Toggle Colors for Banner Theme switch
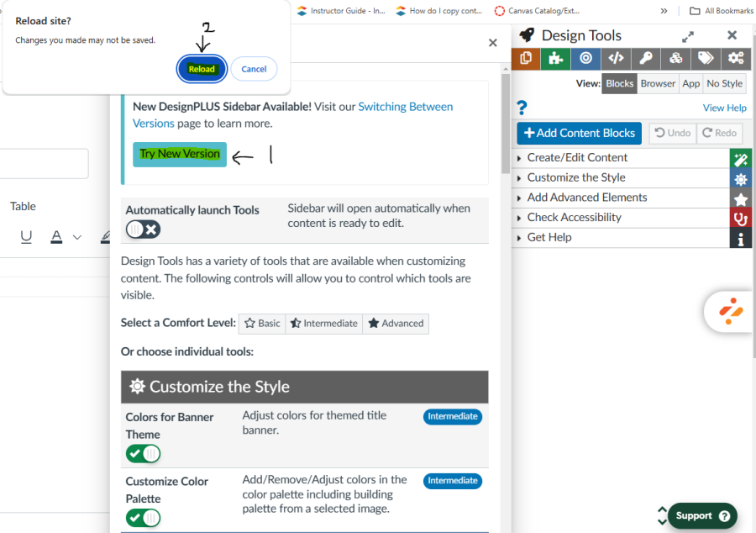The height and width of the screenshot is (533, 756). click(x=143, y=454)
